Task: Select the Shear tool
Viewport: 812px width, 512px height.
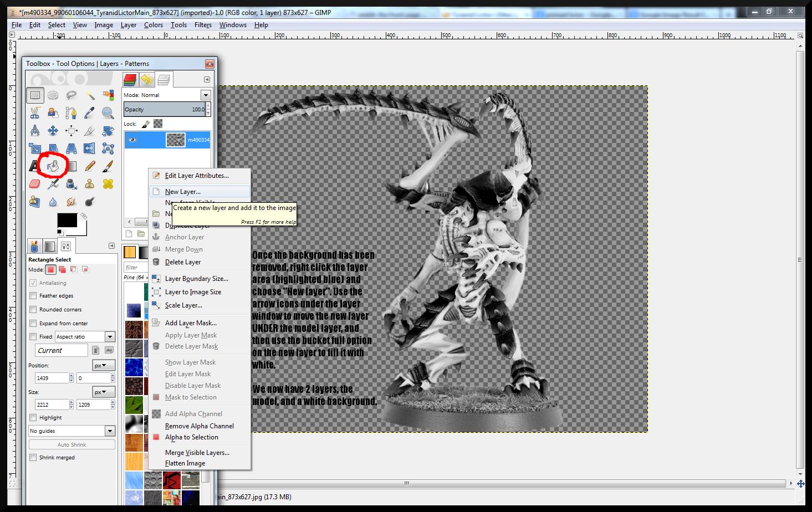Action: pos(53,149)
